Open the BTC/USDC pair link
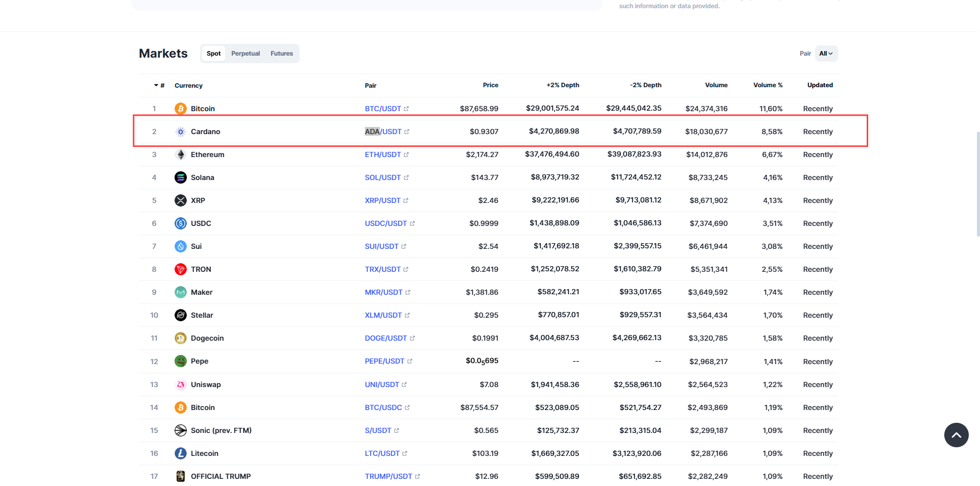The width and height of the screenshot is (980, 486). coord(383,407)
